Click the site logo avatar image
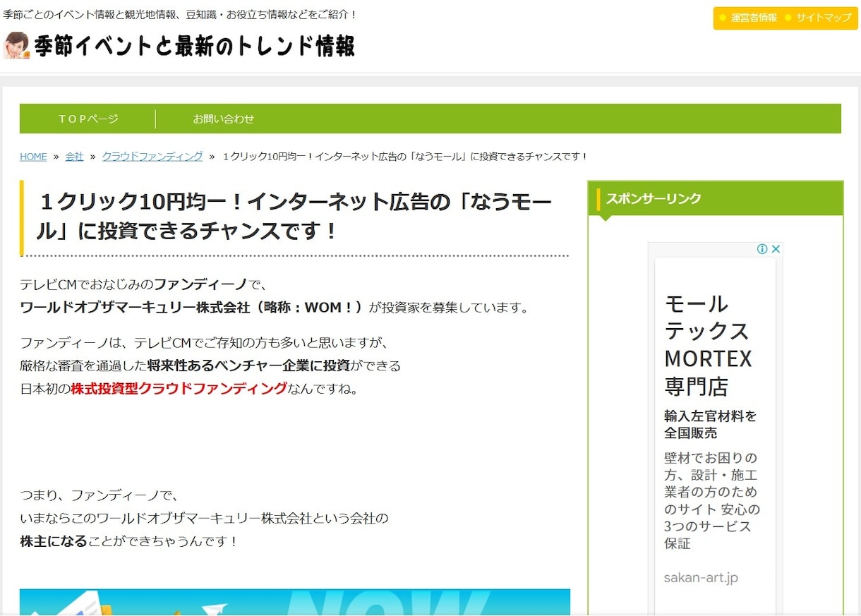 (x=16, y=45)
